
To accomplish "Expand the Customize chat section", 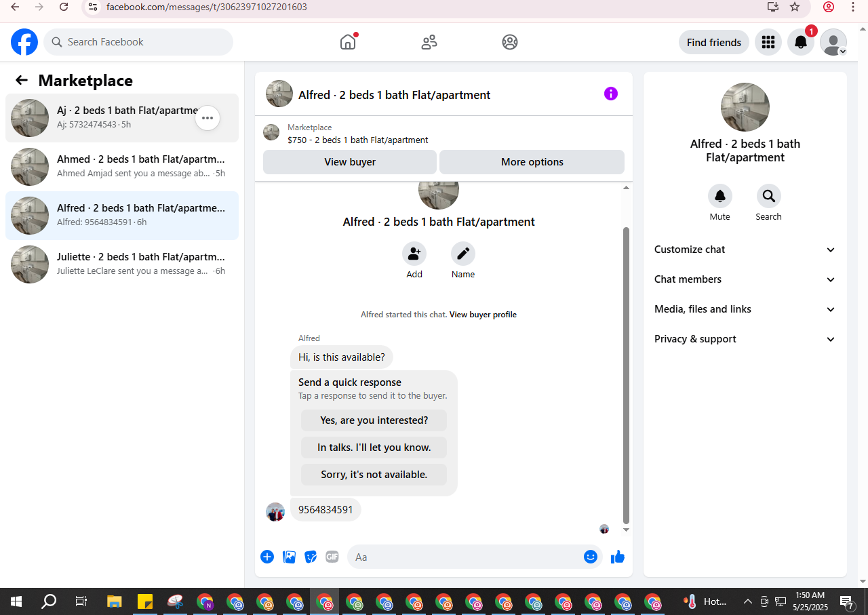I will click(745, 250).
